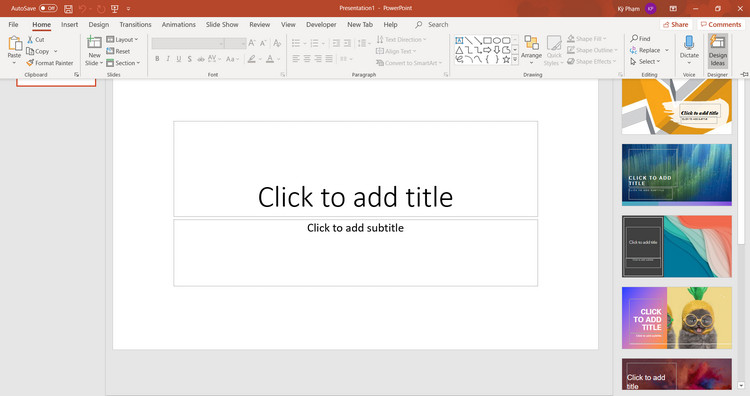Switch to the Transitions tab
This screenshot has width=750, height=396.
coord(135,24)
